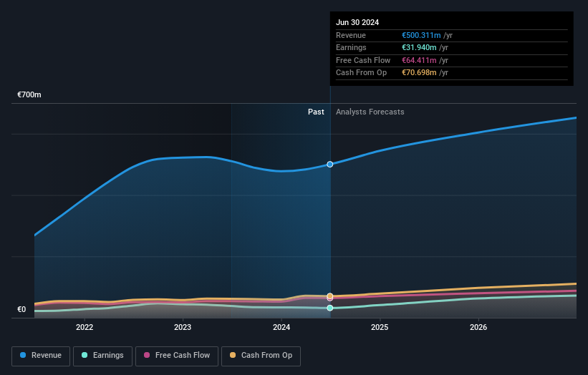Viewport: 588px width, 375px height.
Task: Click the Jun 30 2024 tooltip date
Action: pos(357,22)
